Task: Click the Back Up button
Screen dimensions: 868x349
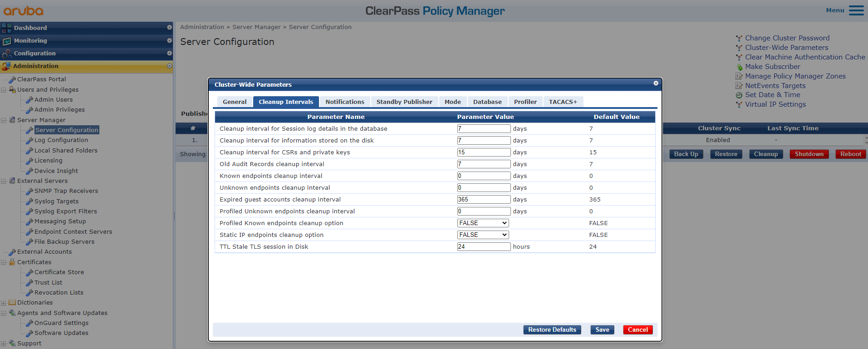Action: [686, 154]
